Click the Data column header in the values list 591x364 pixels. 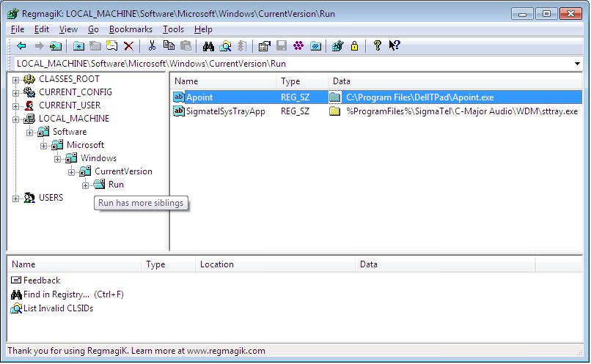click(x=455, y=81)
